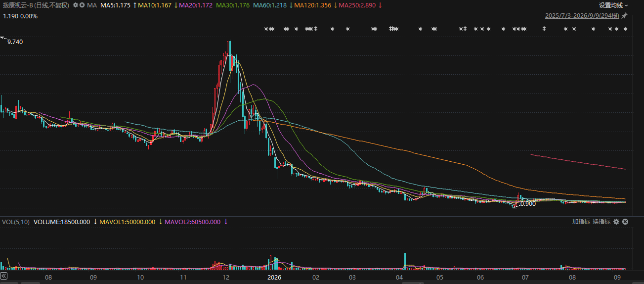Open MA settings gear next to stock title
Screen dimensions: 644x284
[75, 5]
